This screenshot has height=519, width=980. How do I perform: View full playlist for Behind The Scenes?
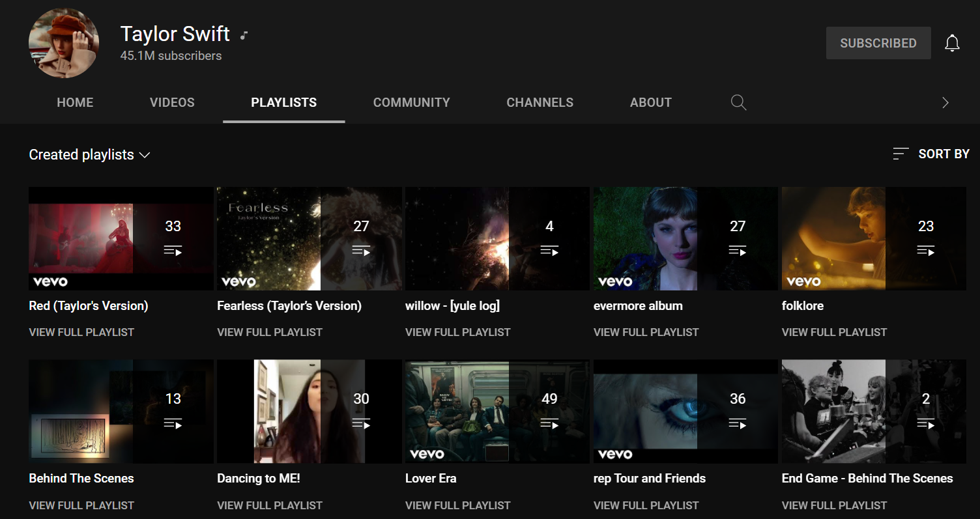click(81, 505)
